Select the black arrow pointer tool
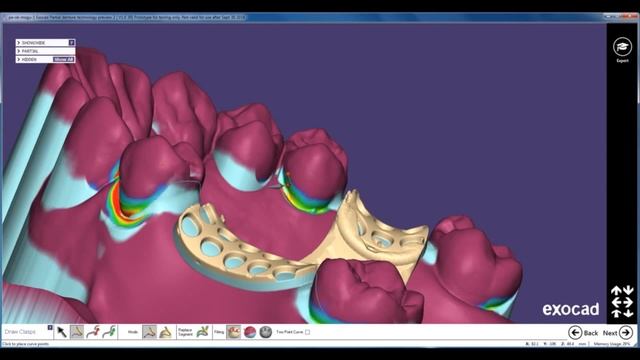 (62, 332)
